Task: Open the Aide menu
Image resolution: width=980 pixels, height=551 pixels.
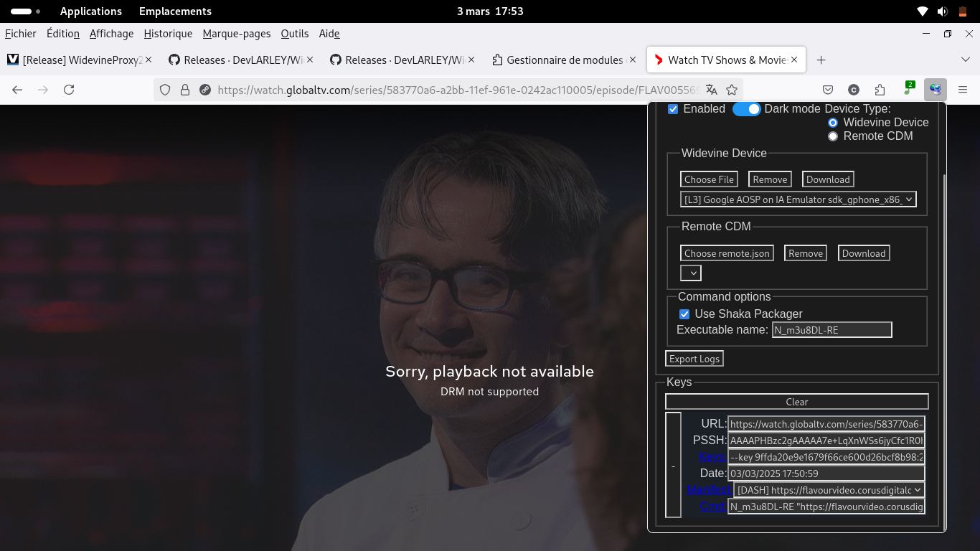Action: [x=329, y=34]
